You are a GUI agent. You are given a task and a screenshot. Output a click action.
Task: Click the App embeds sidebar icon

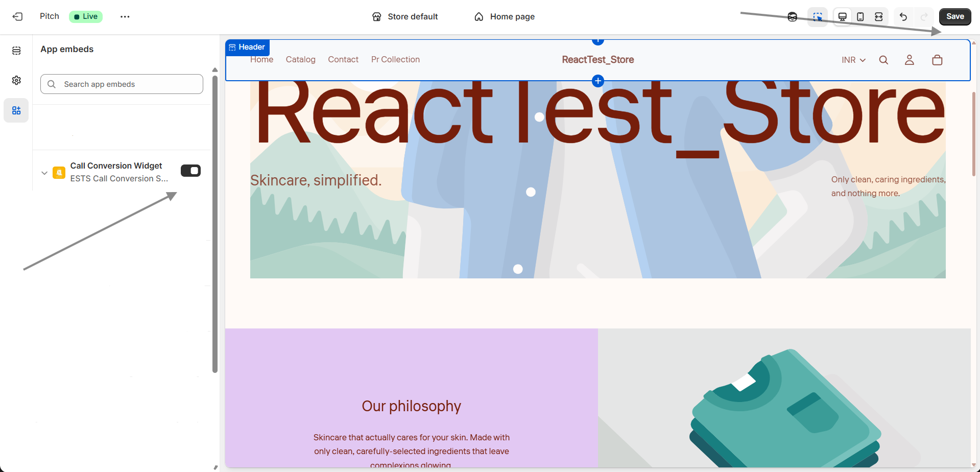click(16, 110)
